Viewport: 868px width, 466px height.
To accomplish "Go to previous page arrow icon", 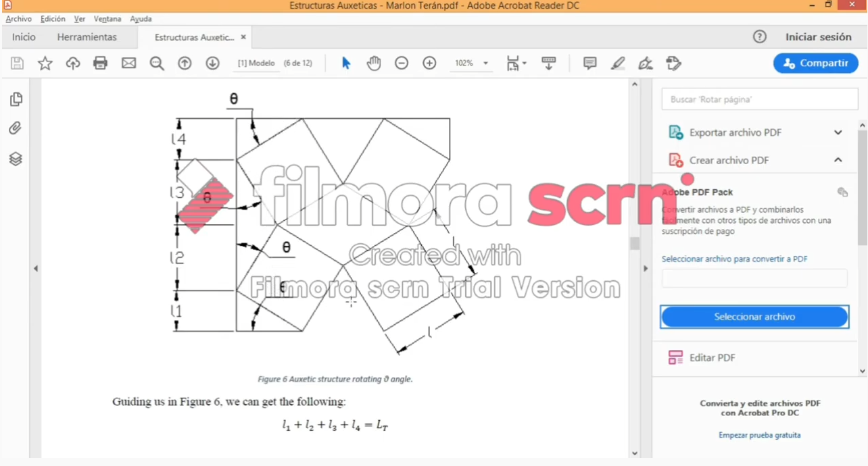I will [185, 63].
